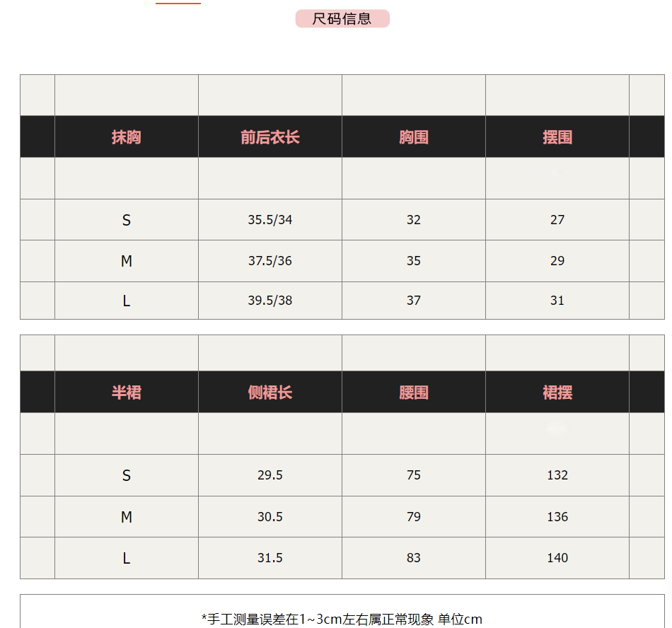The image size is (672, 628).
Task: Click the 摆围 column header
Action: click(557, 137)
